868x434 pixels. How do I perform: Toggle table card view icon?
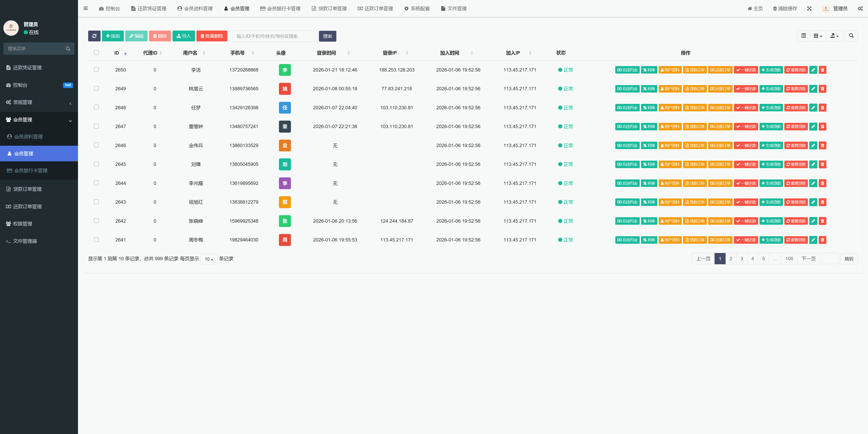coord(803,36)
